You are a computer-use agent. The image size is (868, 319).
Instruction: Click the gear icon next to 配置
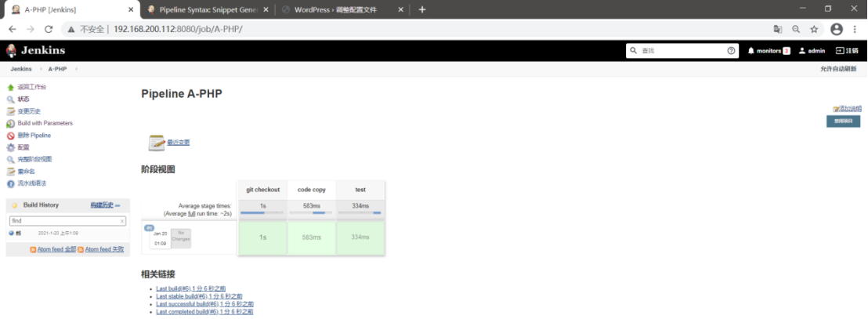point(10,147)
